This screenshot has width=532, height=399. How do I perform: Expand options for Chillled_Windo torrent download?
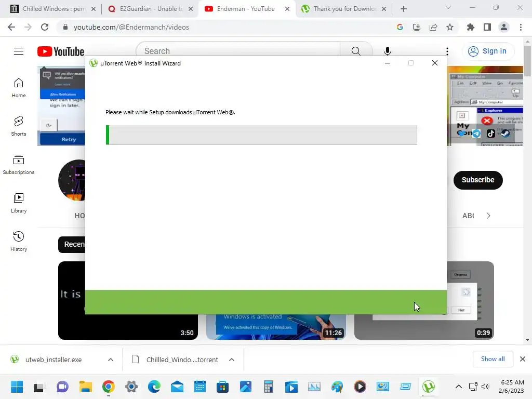click(231, 360)
